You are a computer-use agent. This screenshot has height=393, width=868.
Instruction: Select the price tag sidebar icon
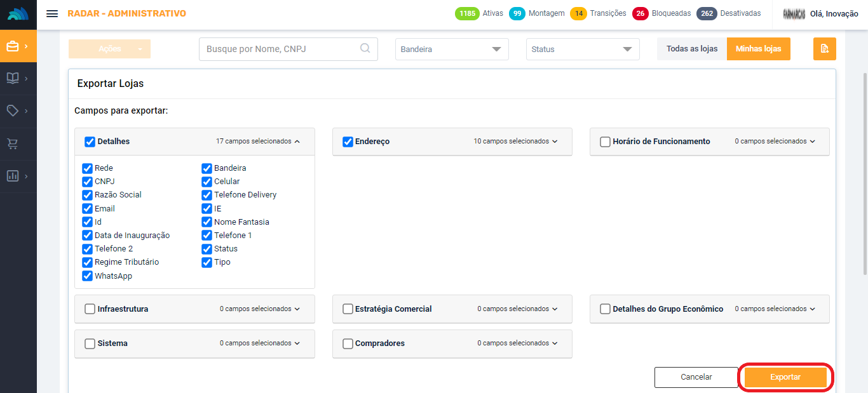pyautogui.click(x=13, y=110)
